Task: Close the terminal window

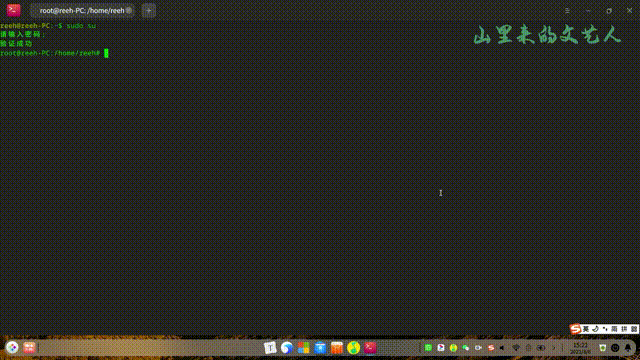Action: (x=629, y=11)
